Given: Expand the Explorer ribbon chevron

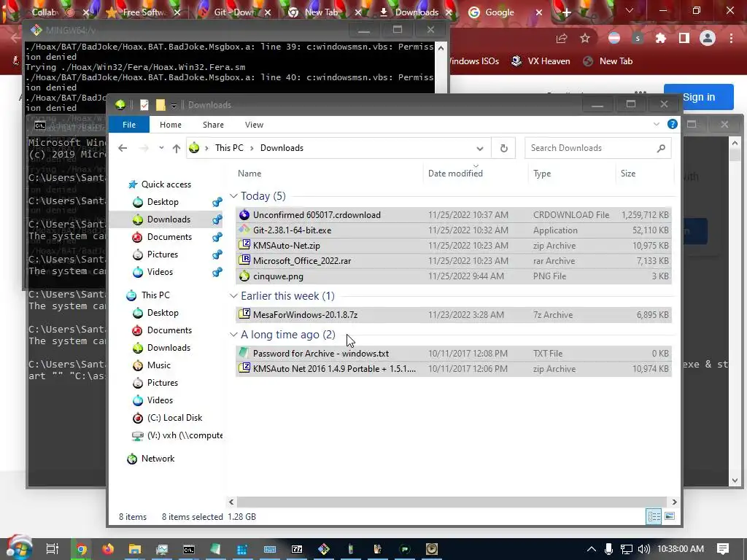Looking at the screenshot, I should (657, 124).
